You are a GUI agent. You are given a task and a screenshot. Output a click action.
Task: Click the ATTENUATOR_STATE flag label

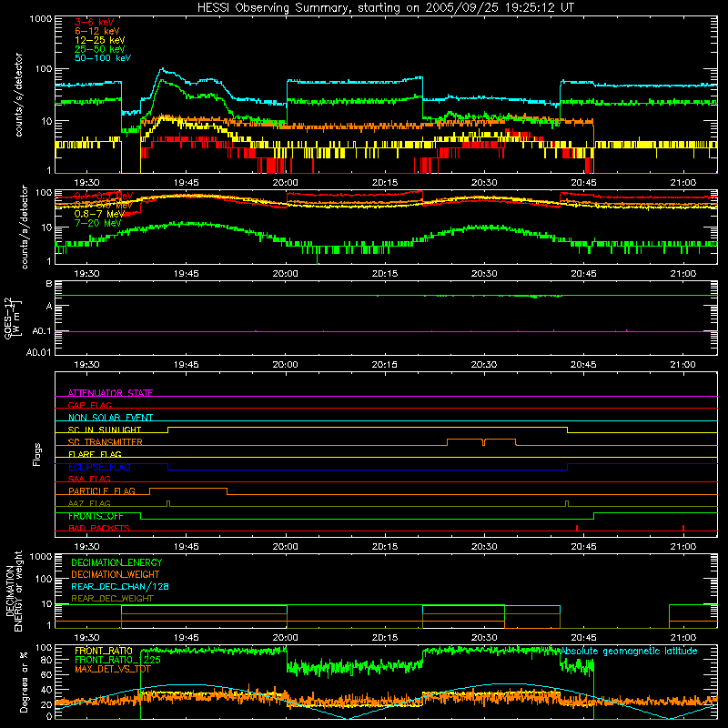(110, 393)
